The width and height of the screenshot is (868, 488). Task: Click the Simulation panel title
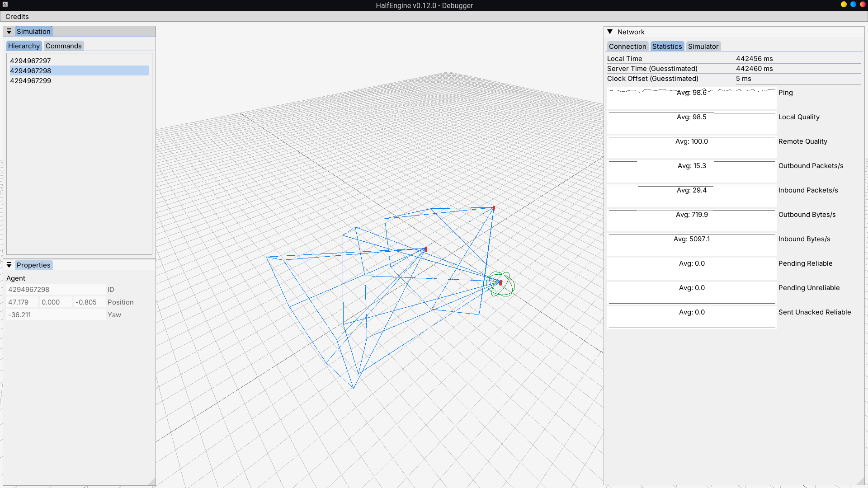point(33,32)
